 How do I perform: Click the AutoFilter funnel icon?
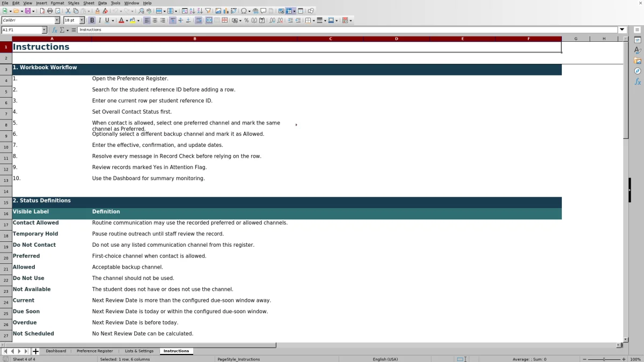pos(208,11)
